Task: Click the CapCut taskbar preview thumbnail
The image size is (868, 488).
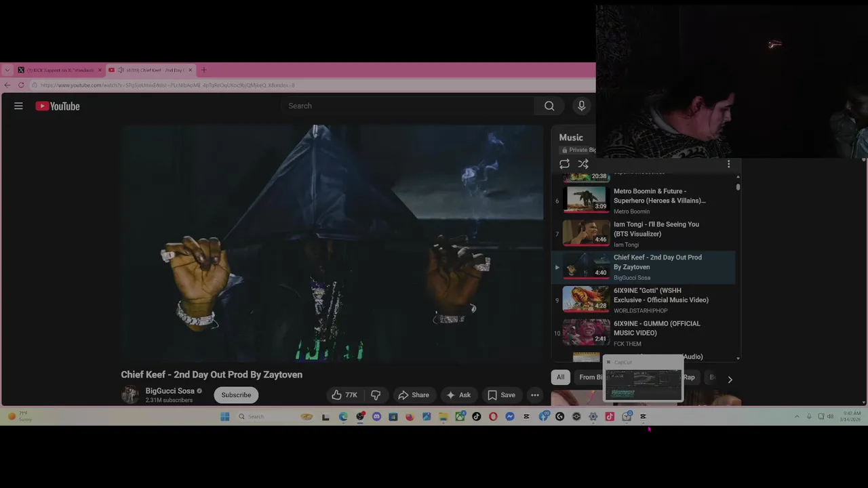Action: (643, 384)
